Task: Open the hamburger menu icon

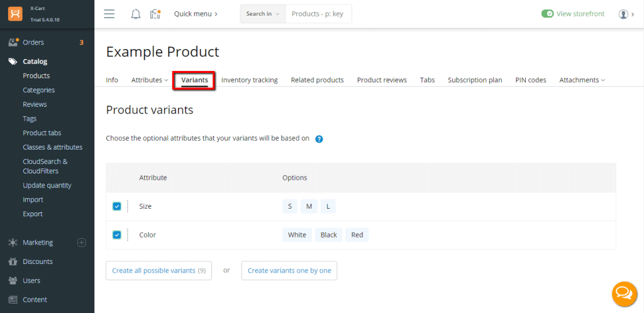Action: [109, 14]
